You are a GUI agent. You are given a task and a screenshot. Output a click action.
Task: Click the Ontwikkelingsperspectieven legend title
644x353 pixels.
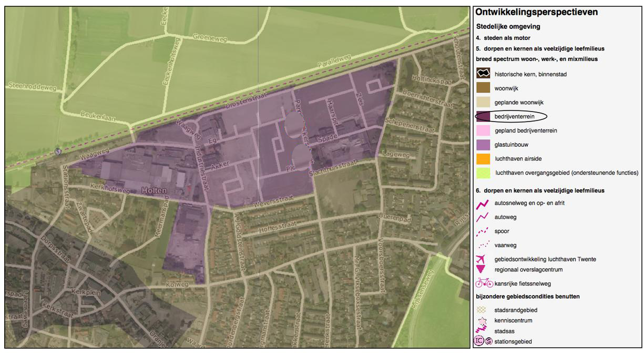coord(536,12)
